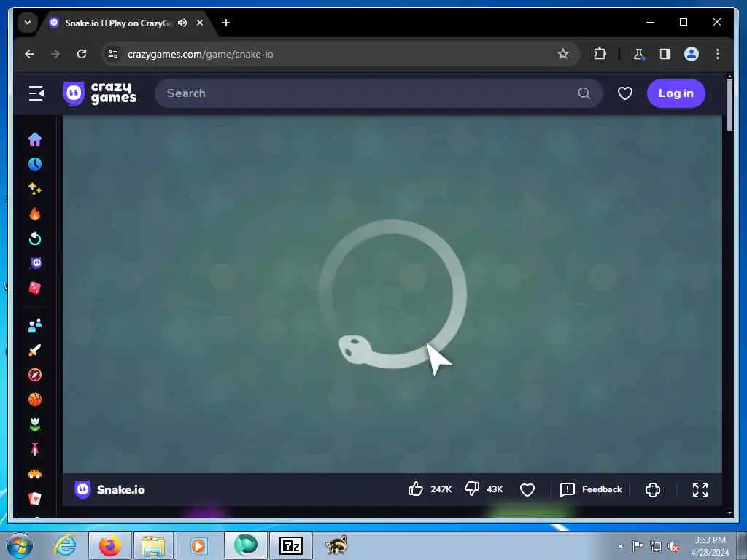Viewport: 747px width, 560px height.
Task: Open 7-Zip from the taskbar
Action: click(290, 545)
